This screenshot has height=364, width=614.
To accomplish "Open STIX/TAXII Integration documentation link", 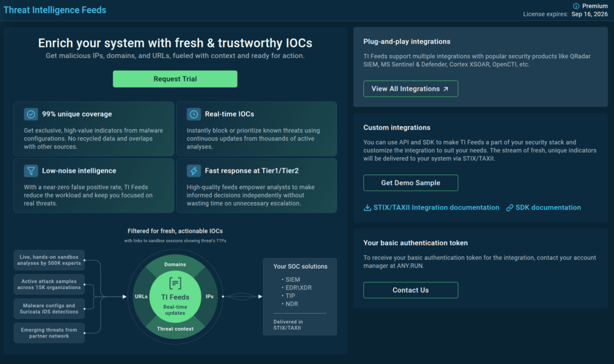I will (436, 207).
